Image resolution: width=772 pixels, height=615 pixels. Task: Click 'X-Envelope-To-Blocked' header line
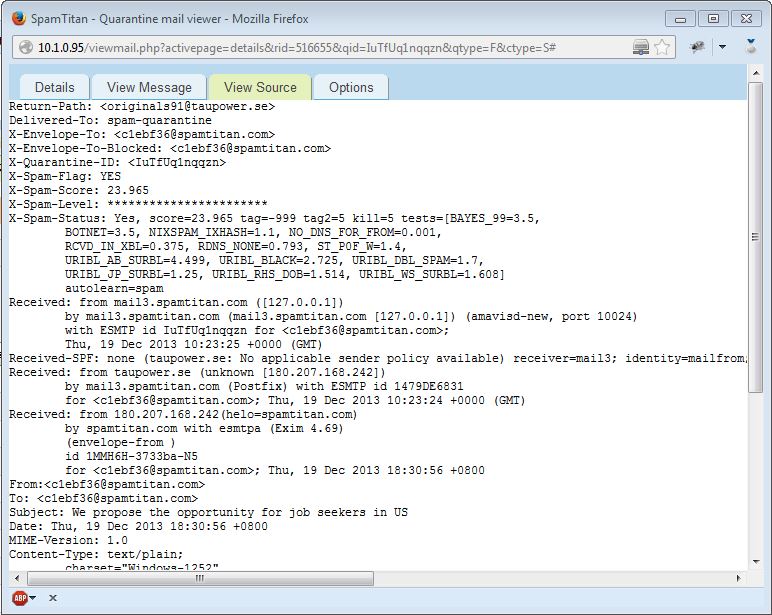(x=170, y=148)
